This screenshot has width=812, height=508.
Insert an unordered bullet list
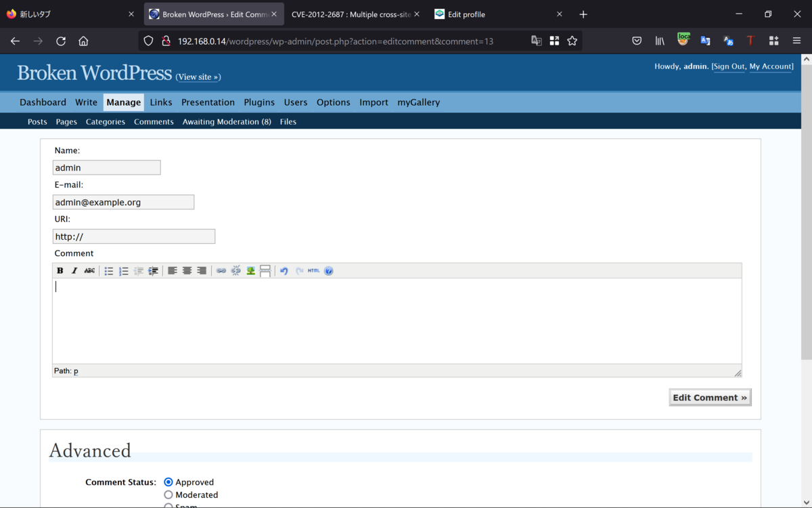[x=109, y=271]
